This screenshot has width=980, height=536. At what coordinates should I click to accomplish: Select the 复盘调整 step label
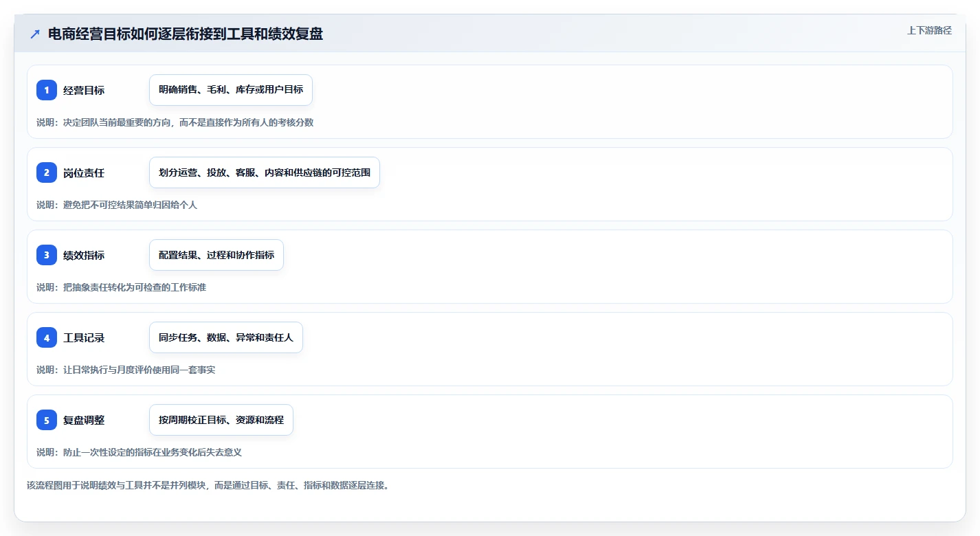pos(84,420)
